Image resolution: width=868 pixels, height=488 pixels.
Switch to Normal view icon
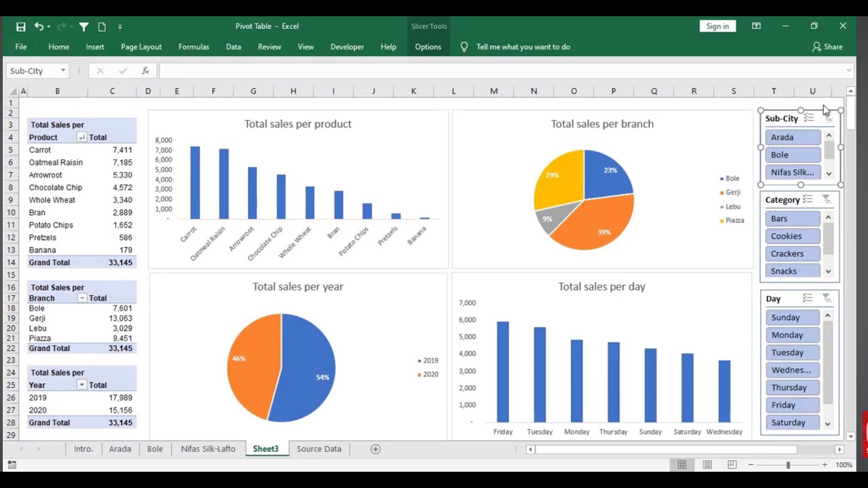click(x=682, y=465)
